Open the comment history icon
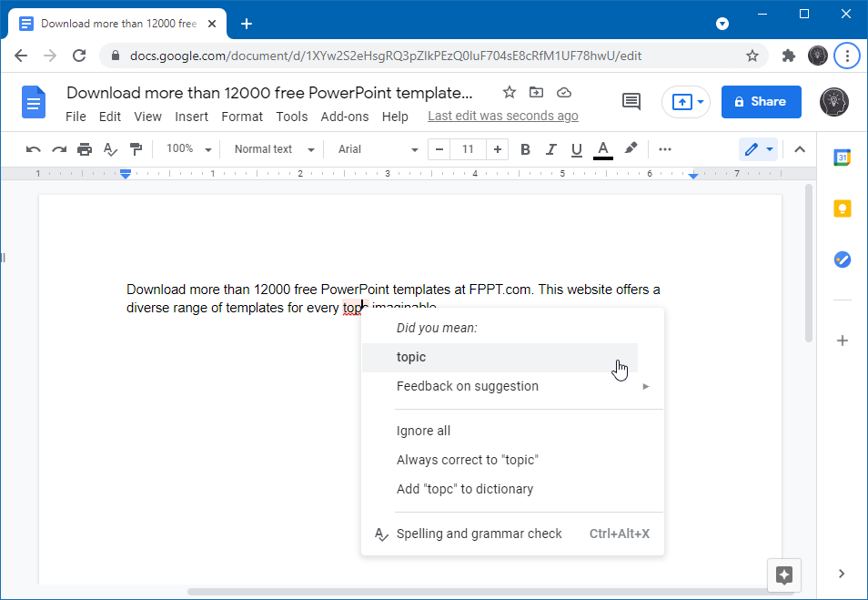This screenshot has width=868, height=600. point(631,102)
